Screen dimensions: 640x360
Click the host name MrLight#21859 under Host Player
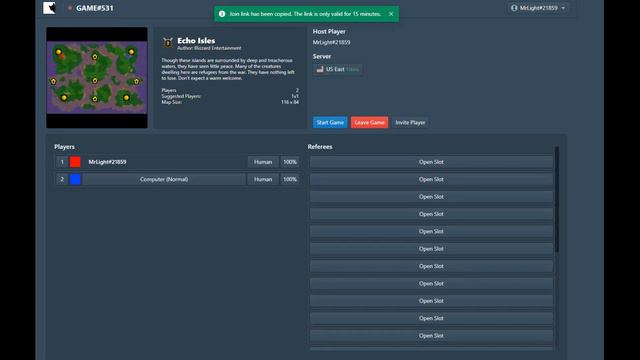(x=331, y=42)
